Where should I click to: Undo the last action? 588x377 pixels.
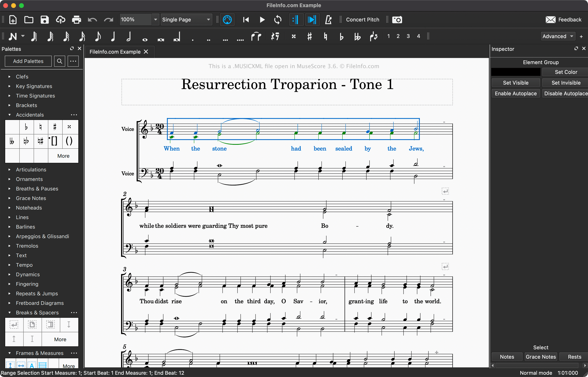point(92,20)
